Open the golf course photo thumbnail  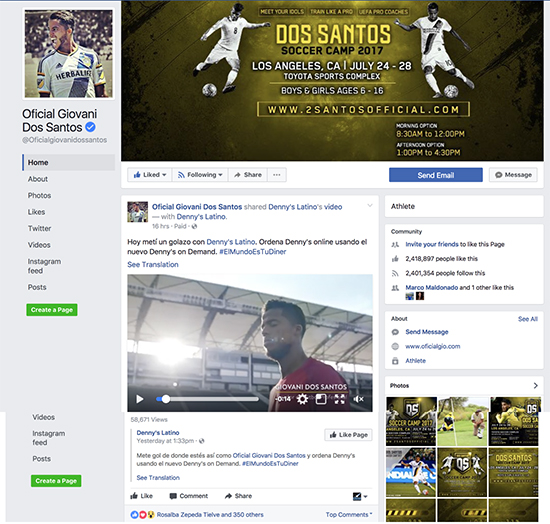[462, 421]
